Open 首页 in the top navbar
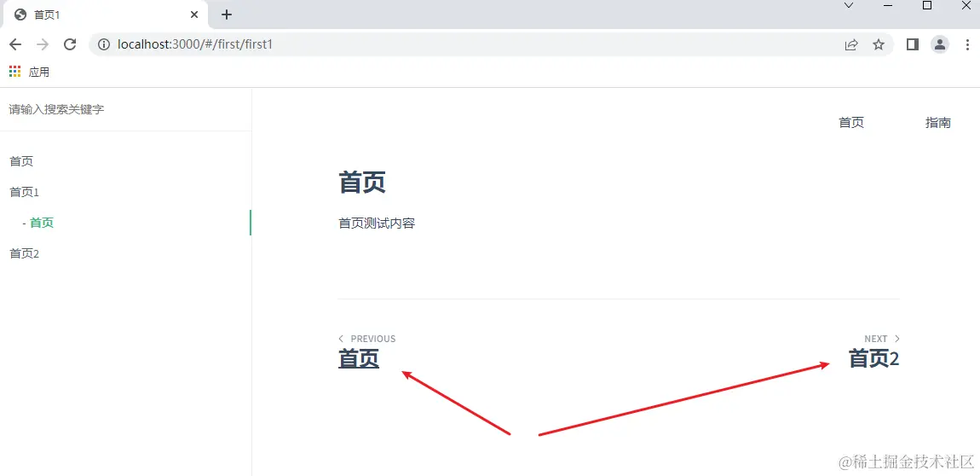 pos(851,123)
